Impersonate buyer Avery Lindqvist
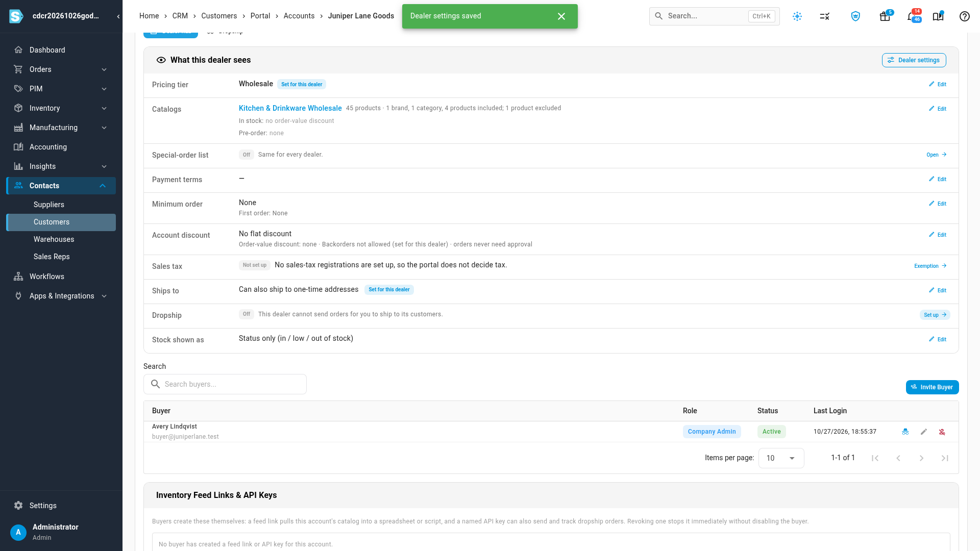The image size is (980, 551). 905,432
